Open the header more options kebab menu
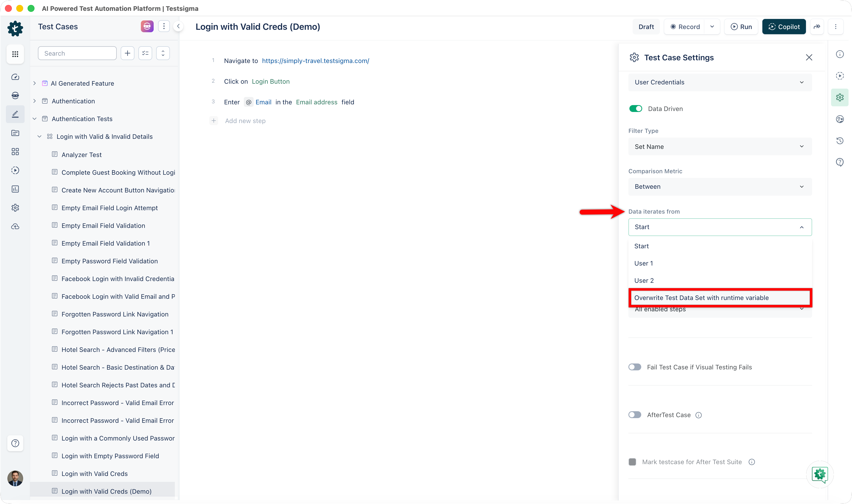Image resolution: width=852 pixels, height=504 pixels. [x=836, y=27]
